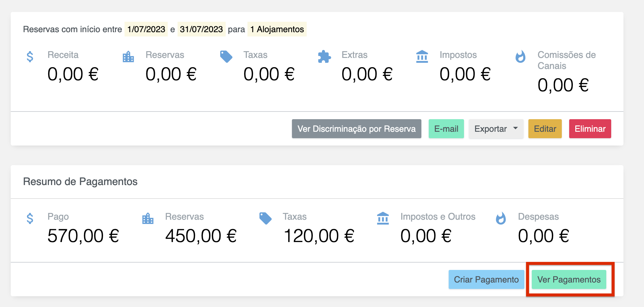Delete report with the Eliminar button
644x307 pixels.
coord(590,129)
